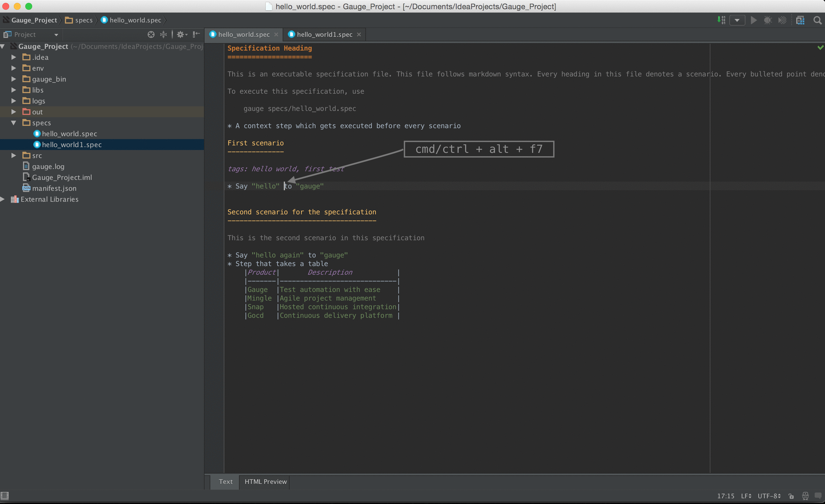Select hello_world1.spec in project tree
825x504 pixels.
(71, 145)
